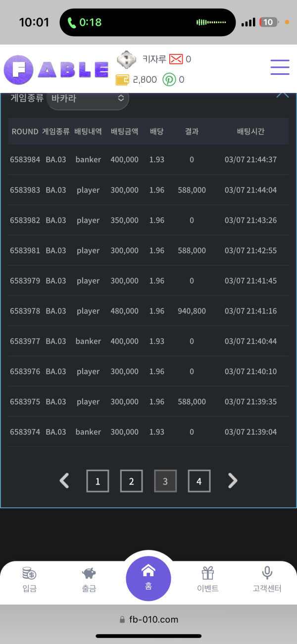297x644 pixels.
Task: Select page 1 of betting history
Action: (98, 481)
